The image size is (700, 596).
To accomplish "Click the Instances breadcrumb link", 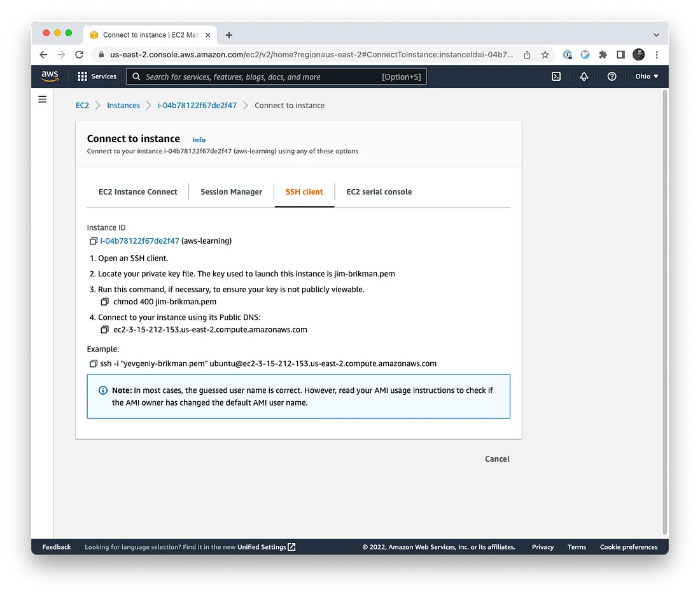I will coord(123,106).
